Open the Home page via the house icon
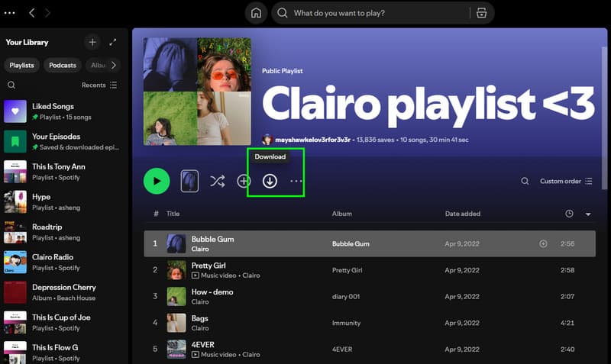Viewport: 611px width, 364px height. click(256, 13)
